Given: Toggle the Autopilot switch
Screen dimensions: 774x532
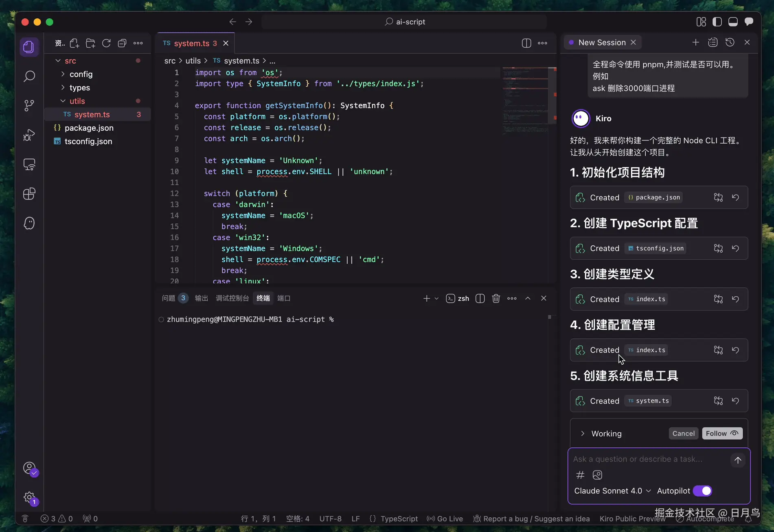Looking at the screenshot, I should (x=702, y=491).
